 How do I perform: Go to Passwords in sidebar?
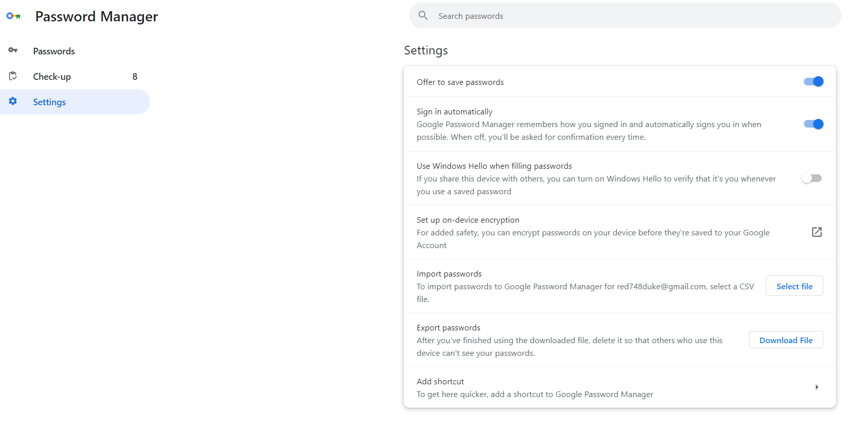tap(54, 51)
